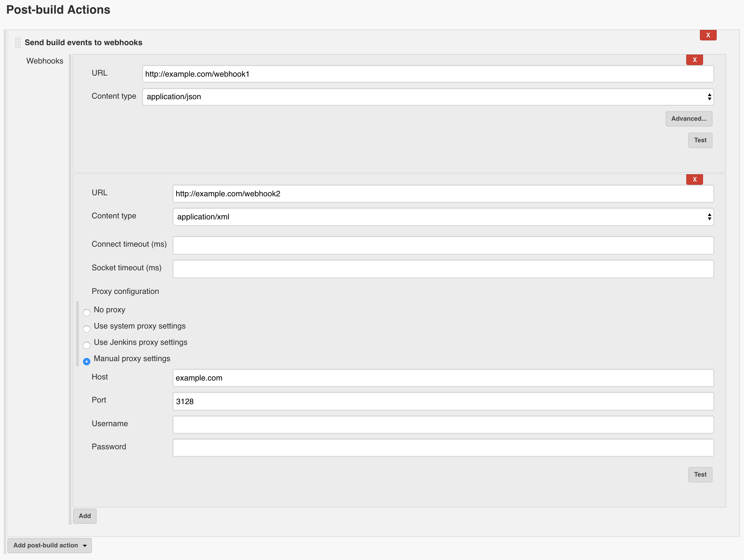Click into the Connect timeout (ms) field

443,245
